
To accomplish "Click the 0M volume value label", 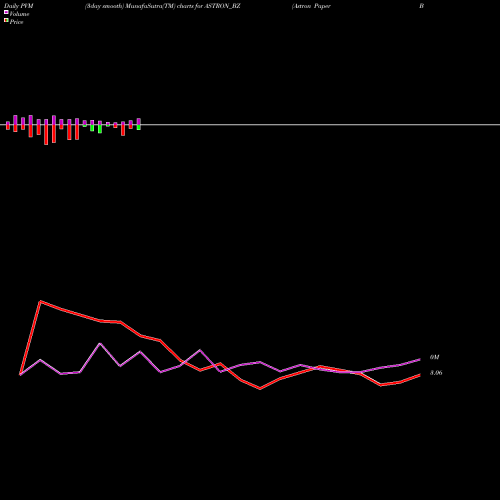I will coord(434,357).
